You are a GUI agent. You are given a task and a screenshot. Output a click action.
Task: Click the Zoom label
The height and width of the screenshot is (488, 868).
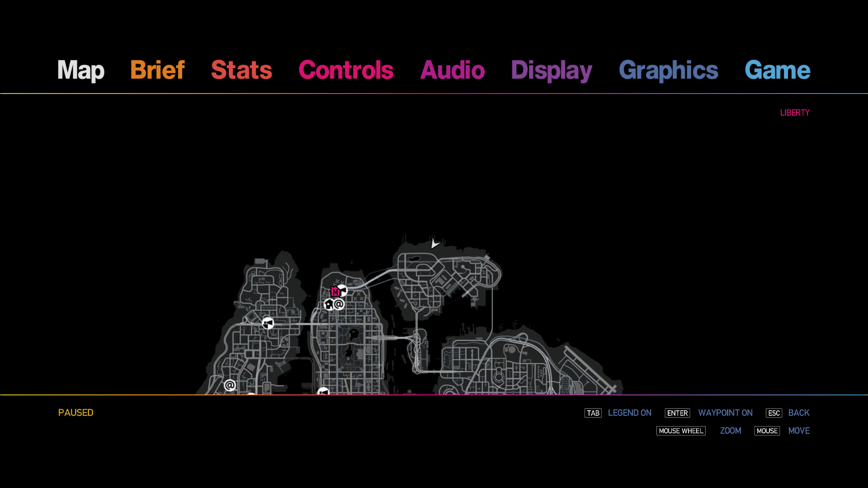731,431
